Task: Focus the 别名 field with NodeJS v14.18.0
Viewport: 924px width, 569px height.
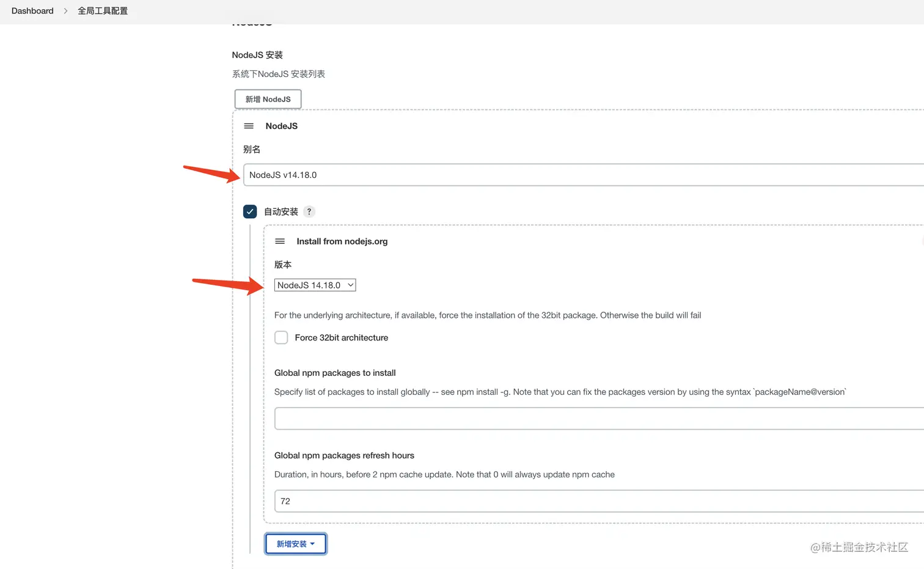Action: [x=584, y=175]
